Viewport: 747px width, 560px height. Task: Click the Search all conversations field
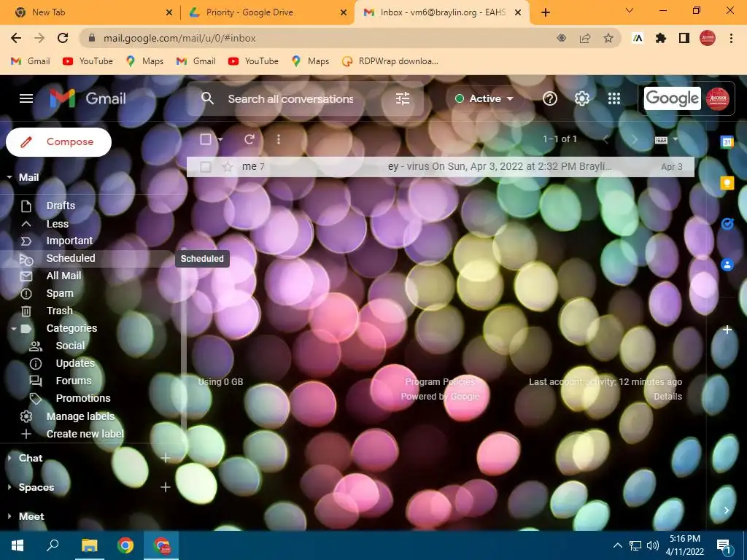pyautogui.click(x=290, y=98)
